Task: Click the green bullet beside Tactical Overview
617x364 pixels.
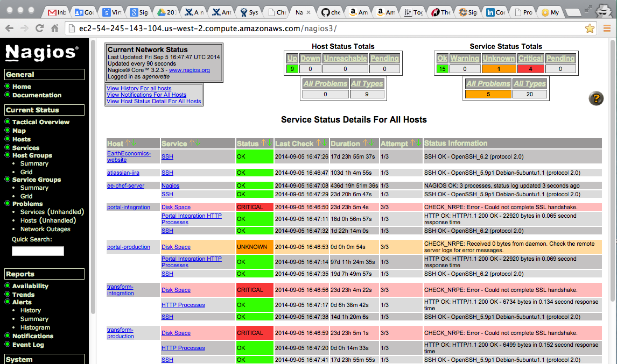Action: [8, 122]
